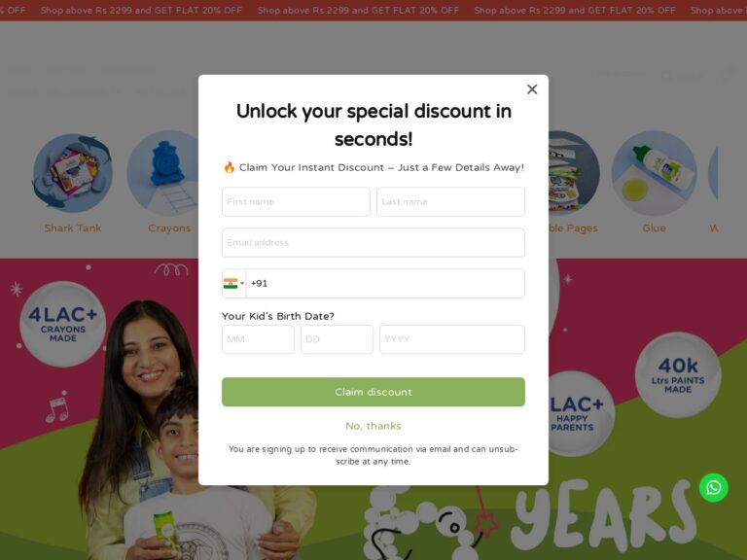
Task: Click the Last name field
Action: [450, 201]
